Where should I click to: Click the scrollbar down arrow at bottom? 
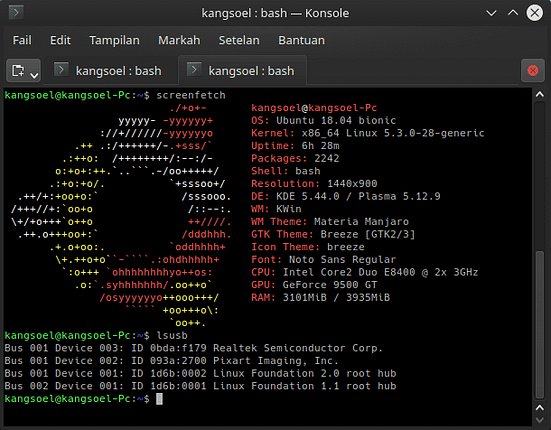coord(540,420)
